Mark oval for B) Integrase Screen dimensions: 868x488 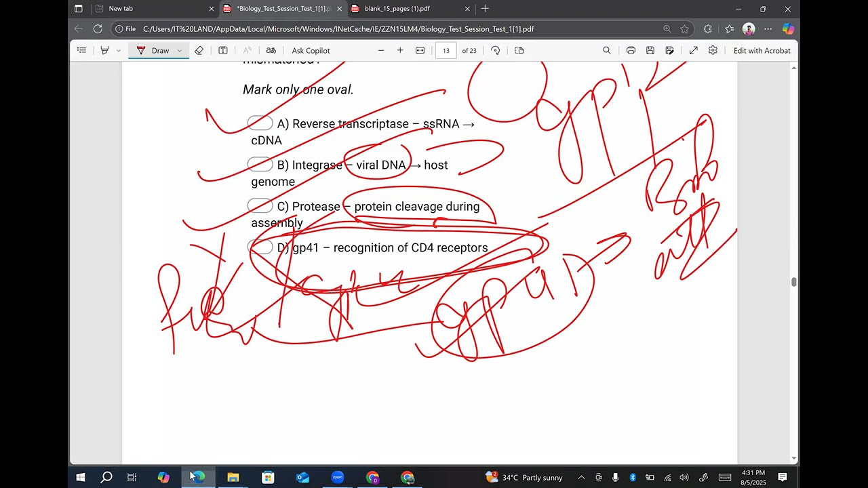(x=260, y=165)
